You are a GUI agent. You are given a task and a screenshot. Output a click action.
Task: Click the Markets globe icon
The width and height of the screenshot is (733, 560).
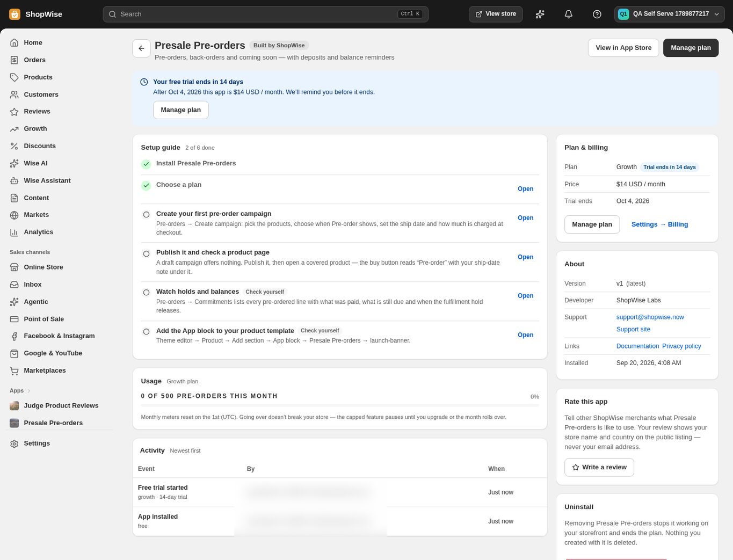[14, 215]
